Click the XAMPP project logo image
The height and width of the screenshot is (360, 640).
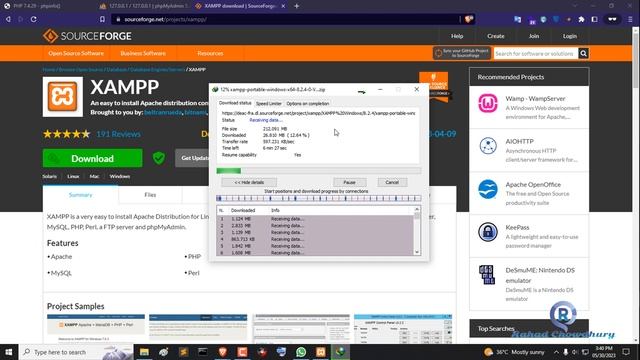tap(62, 97)
